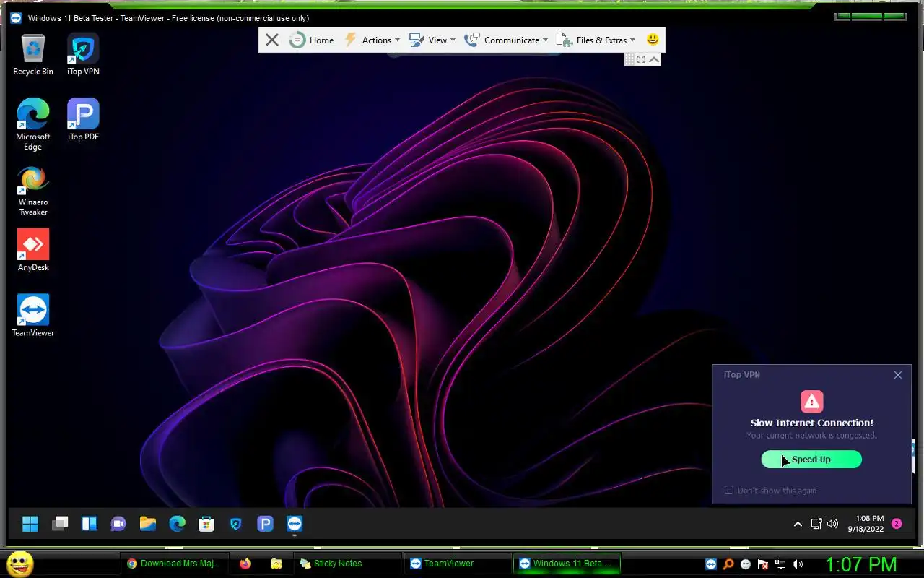
Task: Show hidden icons in the remote tray
Action: tap(798, 524)
